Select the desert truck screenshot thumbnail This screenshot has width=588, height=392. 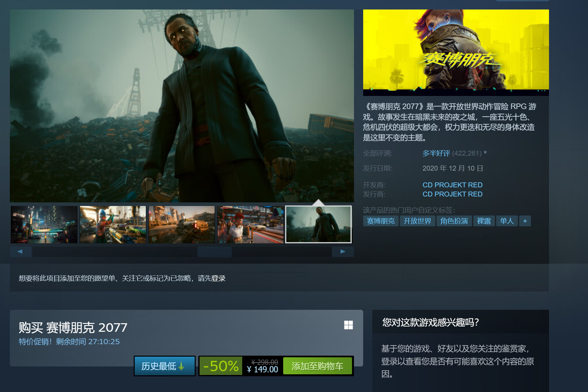pos(182,225)
